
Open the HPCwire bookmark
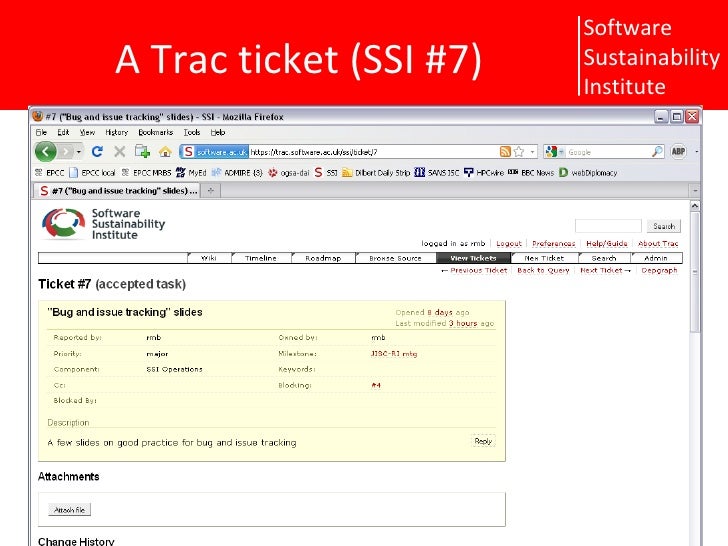(x=484, y=173)
